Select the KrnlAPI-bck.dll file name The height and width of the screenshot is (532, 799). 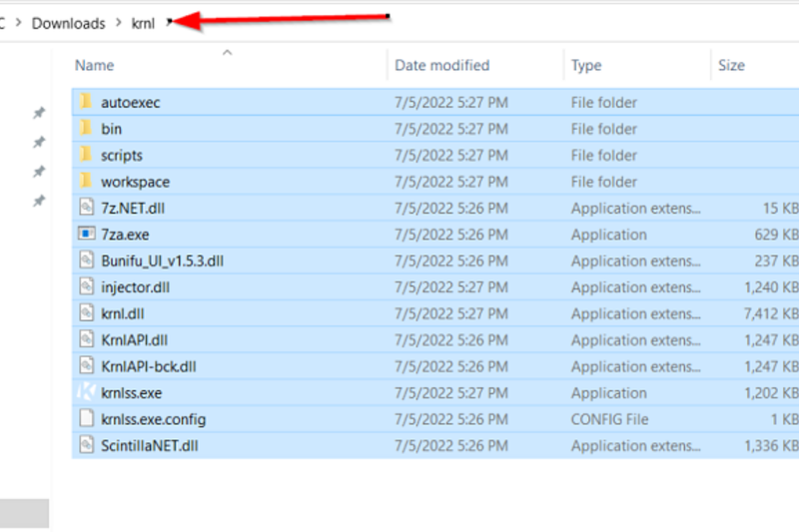(x=148, y=367)
